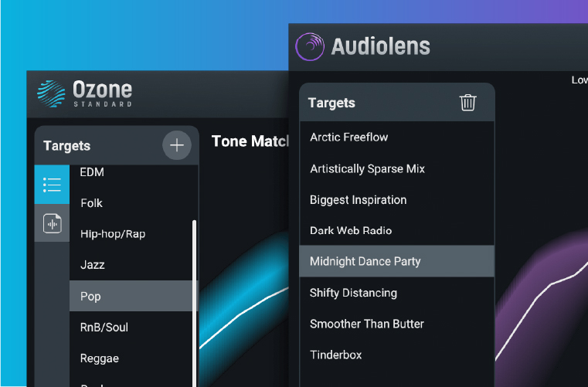The width and height of the screenshot is (588, 387).
Task: Select the Folk target
Action: (x=92, y=203)
